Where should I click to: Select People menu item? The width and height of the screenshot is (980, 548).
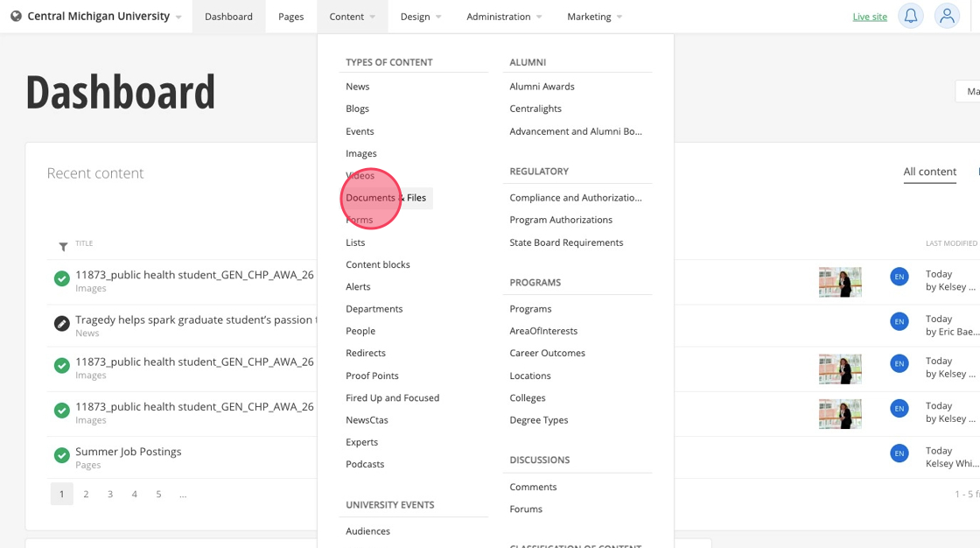click(360, 331)
